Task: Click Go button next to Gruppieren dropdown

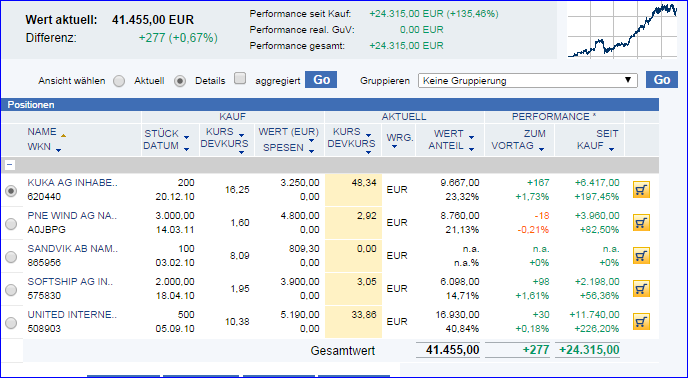Action: [662, 80]
